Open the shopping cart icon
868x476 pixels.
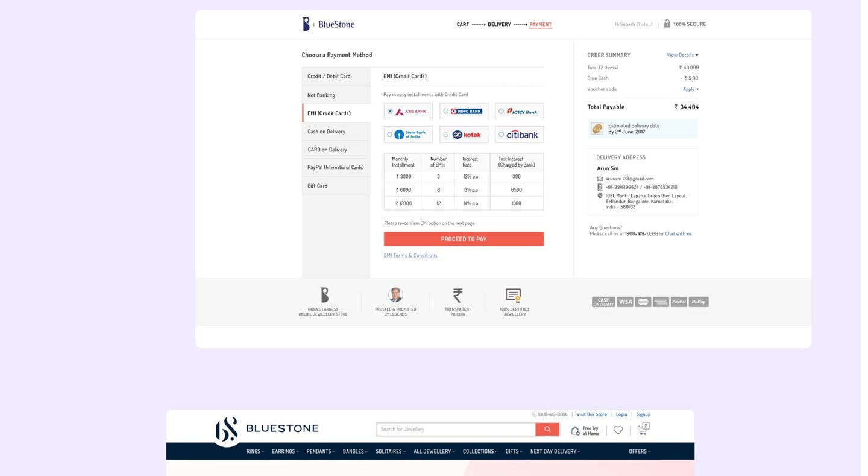point(643,430)
